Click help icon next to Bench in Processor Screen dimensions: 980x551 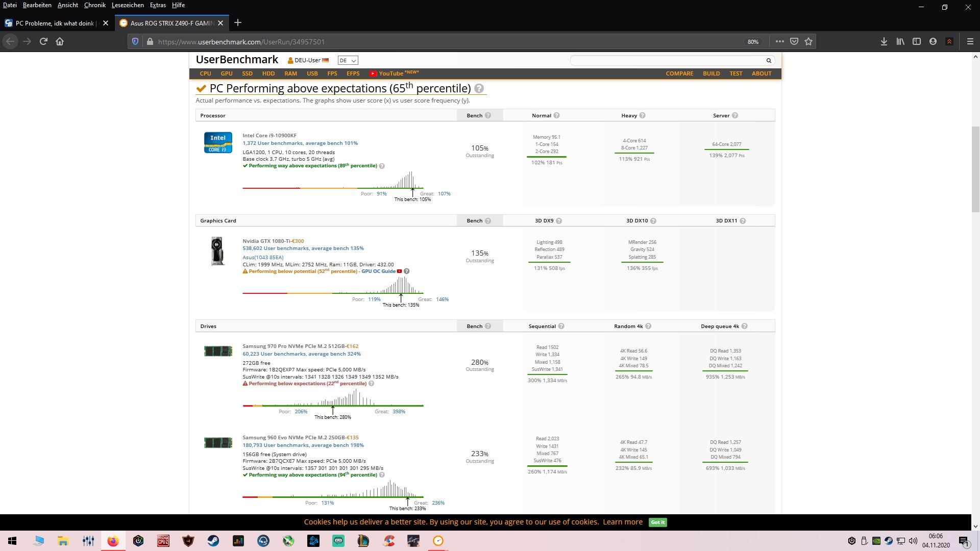coord(488,115)
